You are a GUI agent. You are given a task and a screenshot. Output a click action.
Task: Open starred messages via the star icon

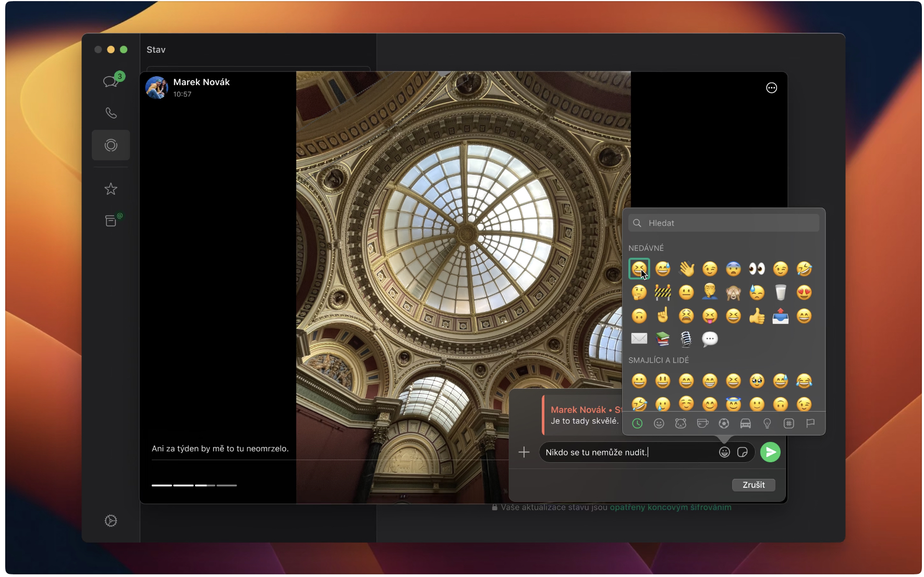[111, 189]
